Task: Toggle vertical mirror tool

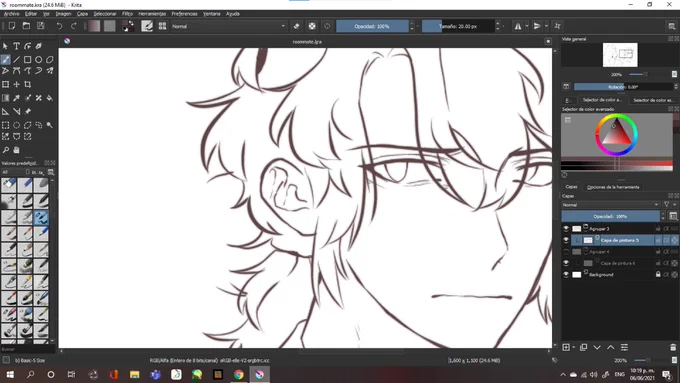Action: pyautogui.click(x=537, y=26)
